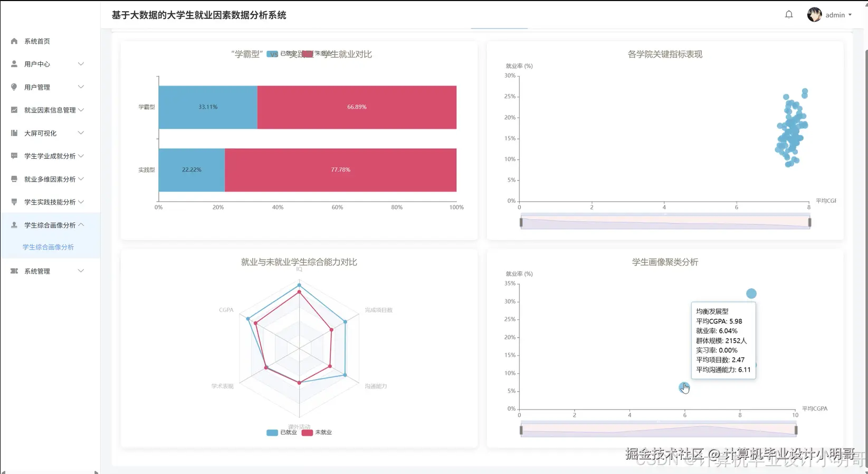Click the 学霸型 axis label
This screenshot has width=868, height=474.
(147, 107)
